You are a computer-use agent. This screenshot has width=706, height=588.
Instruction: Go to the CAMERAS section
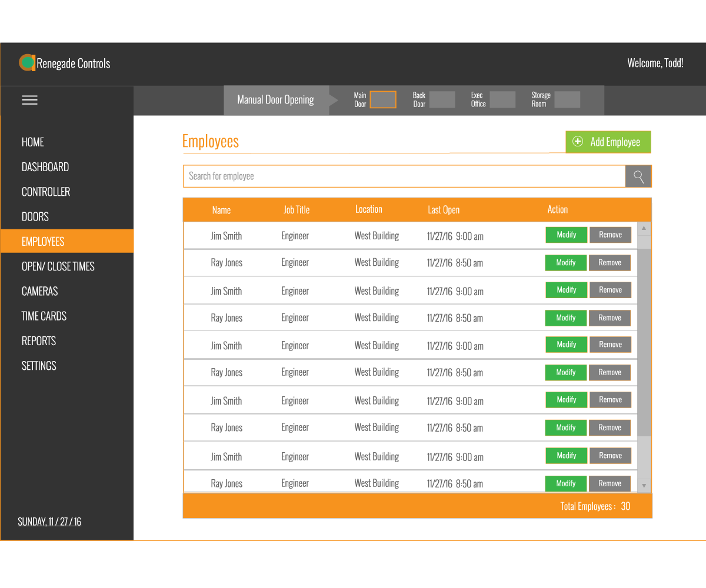coord(40,291)
